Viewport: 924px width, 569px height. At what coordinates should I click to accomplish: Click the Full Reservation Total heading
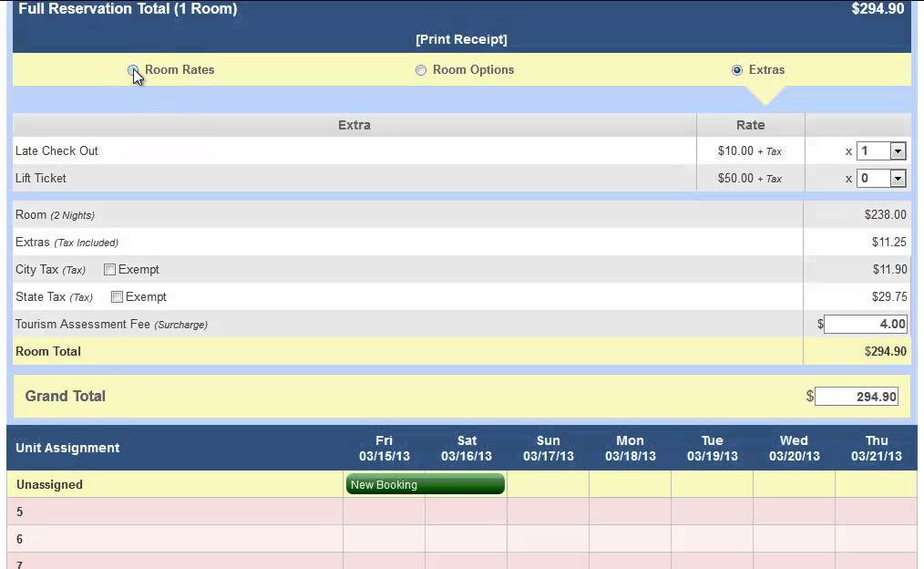[128, 9]
